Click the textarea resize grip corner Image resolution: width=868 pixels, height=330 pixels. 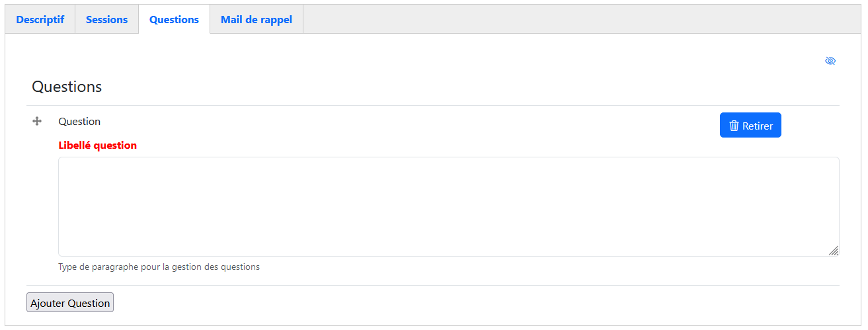click(x=834, y=251)
